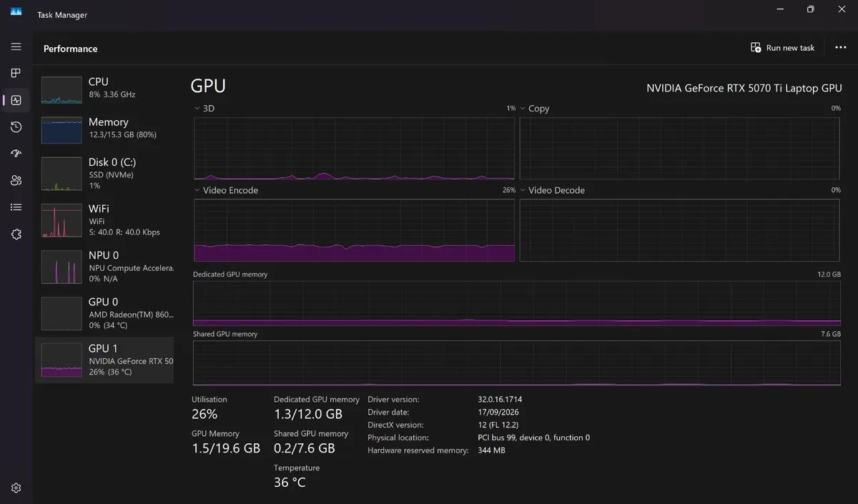This screenshot has height=504, width=858.
Task: Click the Run new task icon
Action: tap(756, 48)
